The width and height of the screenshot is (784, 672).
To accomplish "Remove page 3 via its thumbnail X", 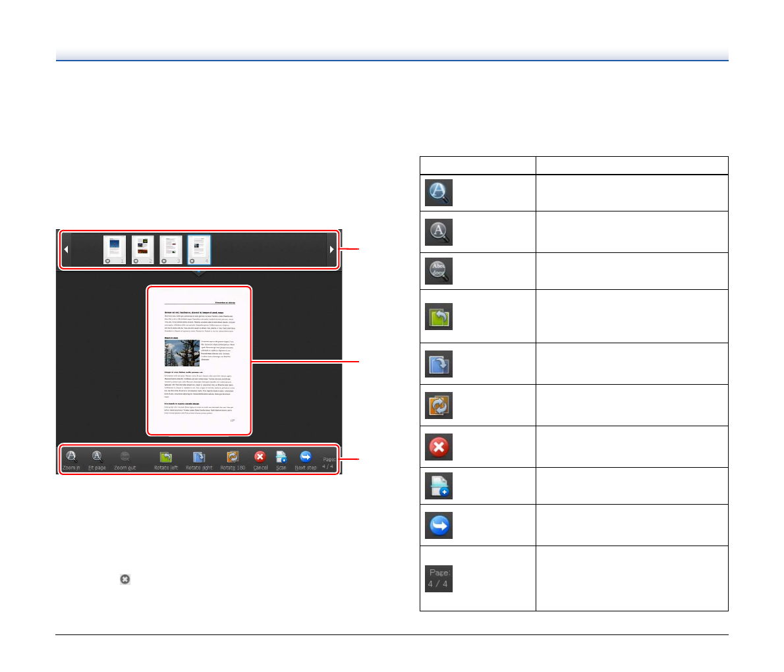I will [164, 261].
